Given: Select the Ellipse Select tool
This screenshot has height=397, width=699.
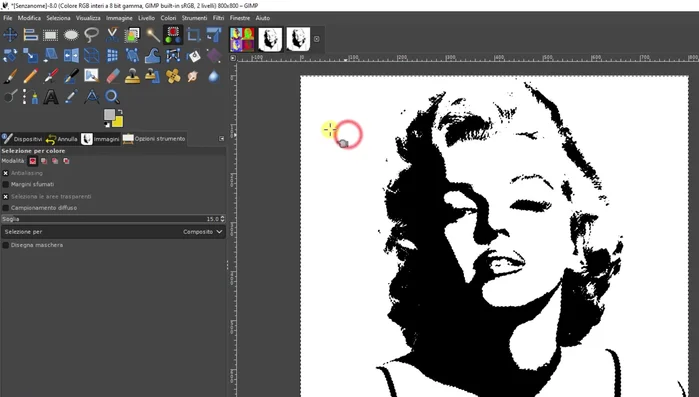Looking at the screenshot, I should tap(71, 35).
